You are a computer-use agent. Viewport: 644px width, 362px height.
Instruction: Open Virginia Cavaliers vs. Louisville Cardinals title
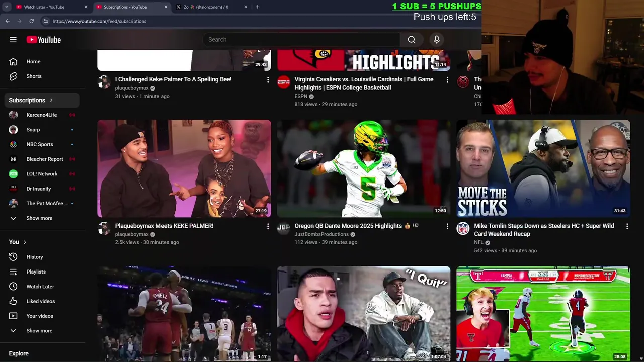point(364,83)
